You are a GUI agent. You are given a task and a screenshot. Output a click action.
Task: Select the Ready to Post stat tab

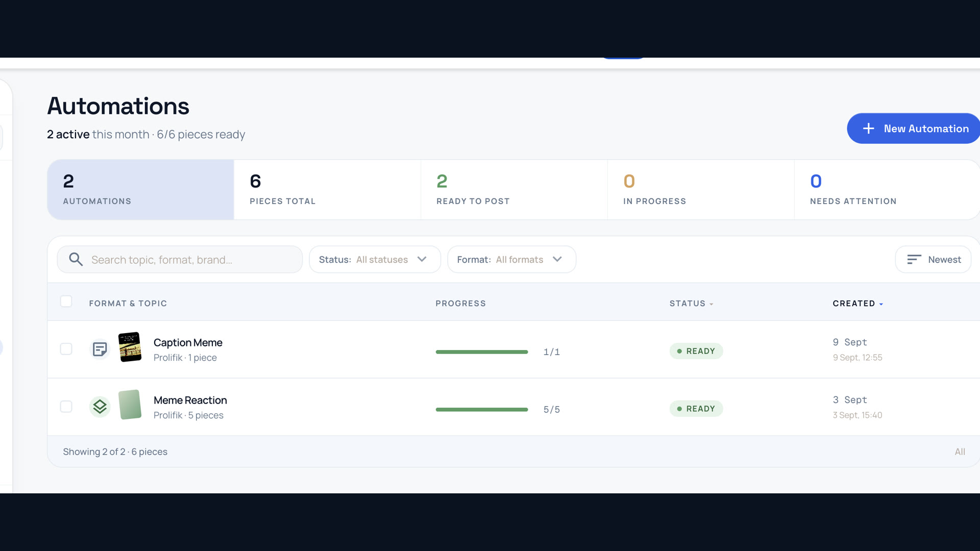click(x=514, y=190)
